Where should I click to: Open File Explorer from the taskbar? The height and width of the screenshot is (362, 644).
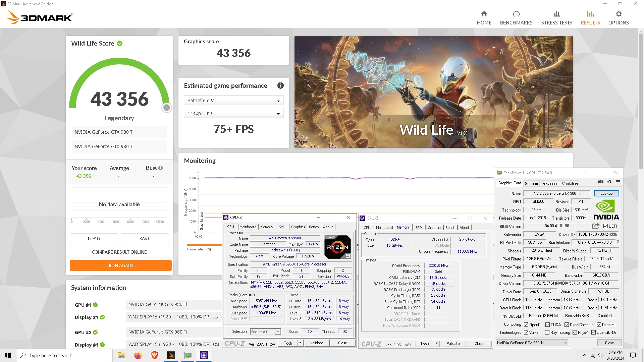[121, 355]
